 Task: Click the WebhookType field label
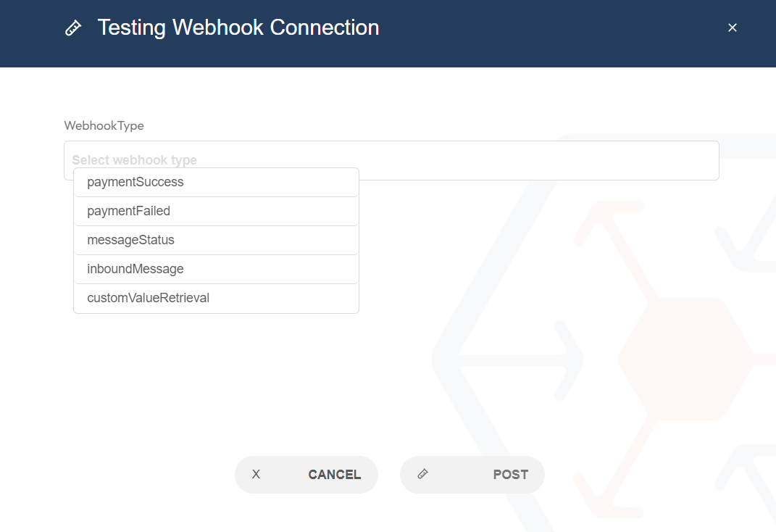point(104,125)
